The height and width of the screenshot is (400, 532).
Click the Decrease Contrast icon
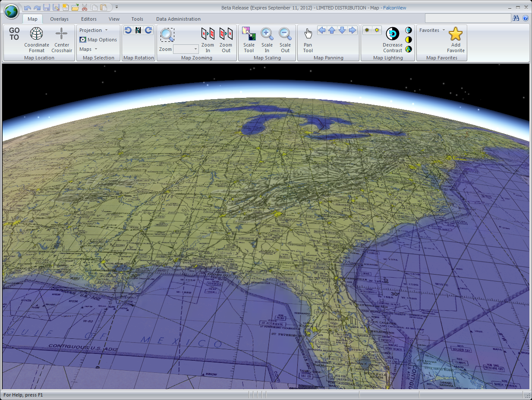point(392,33)
